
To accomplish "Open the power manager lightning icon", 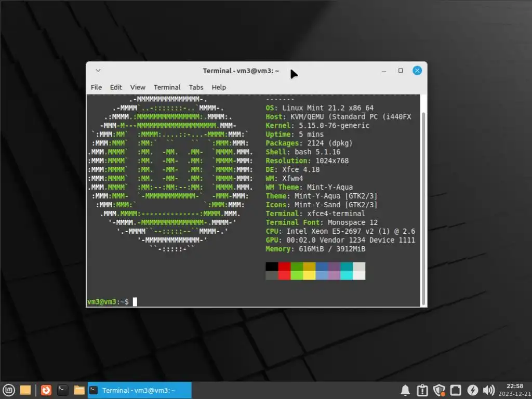I will click(472, 390).
